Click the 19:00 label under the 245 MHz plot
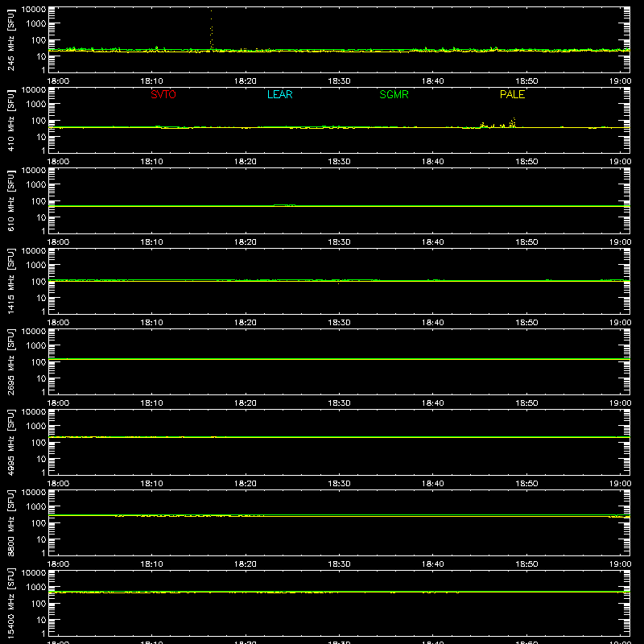This screenshot has height=644, width=644. (x=620, y=81)
